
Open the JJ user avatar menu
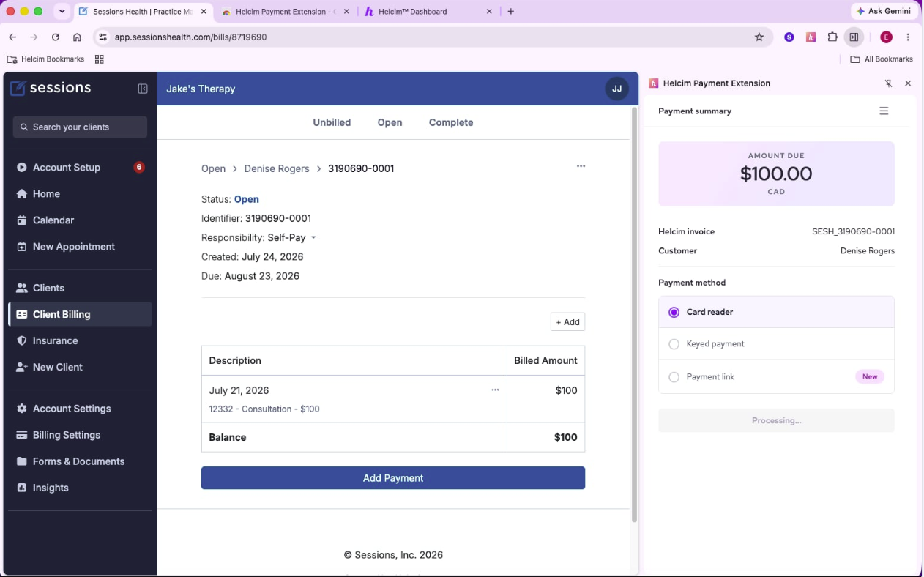click(x=616, y=89)
